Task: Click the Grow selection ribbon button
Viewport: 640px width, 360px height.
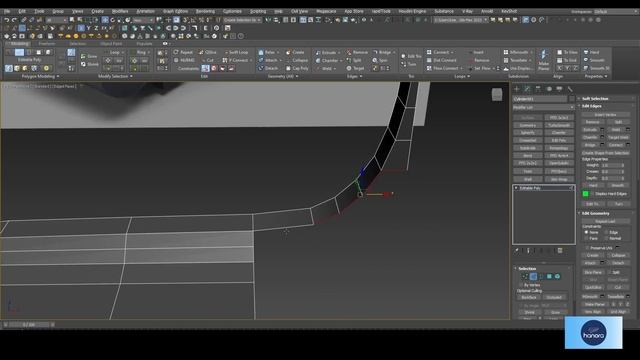Action: [x=89, y=56]
